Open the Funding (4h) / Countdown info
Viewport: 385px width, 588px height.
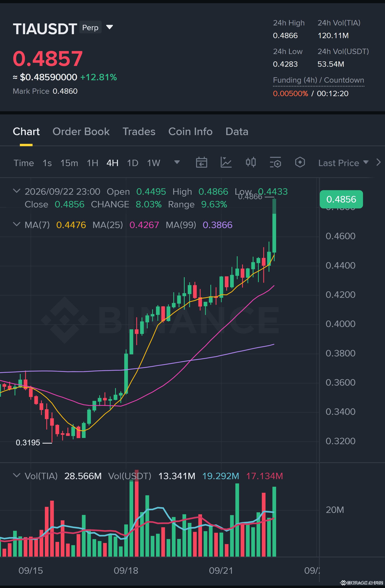tap(318, 80)
